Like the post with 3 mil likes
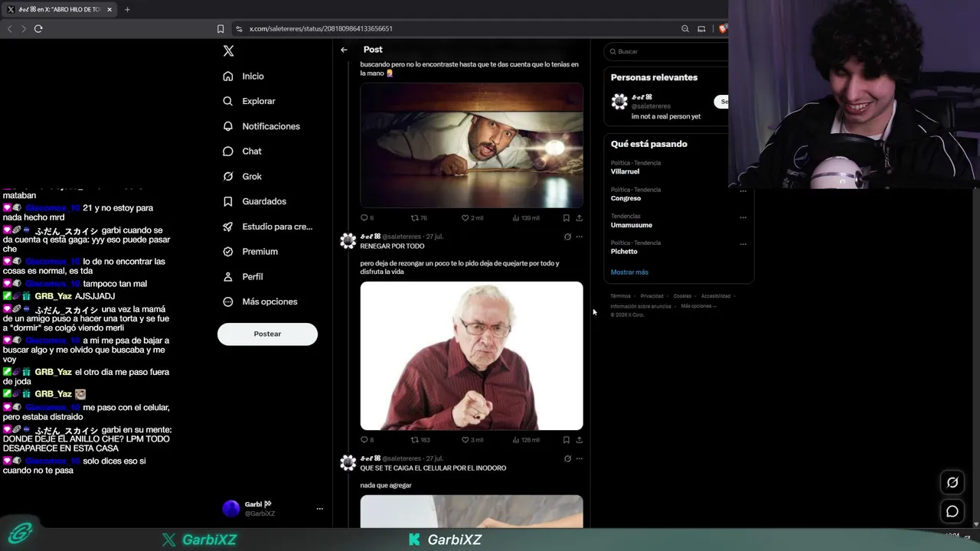 pos(472,440)
